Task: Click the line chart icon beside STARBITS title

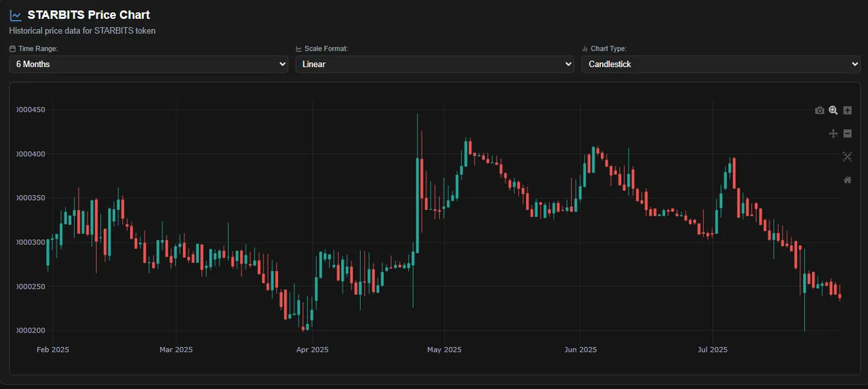Action: (16, 15)
